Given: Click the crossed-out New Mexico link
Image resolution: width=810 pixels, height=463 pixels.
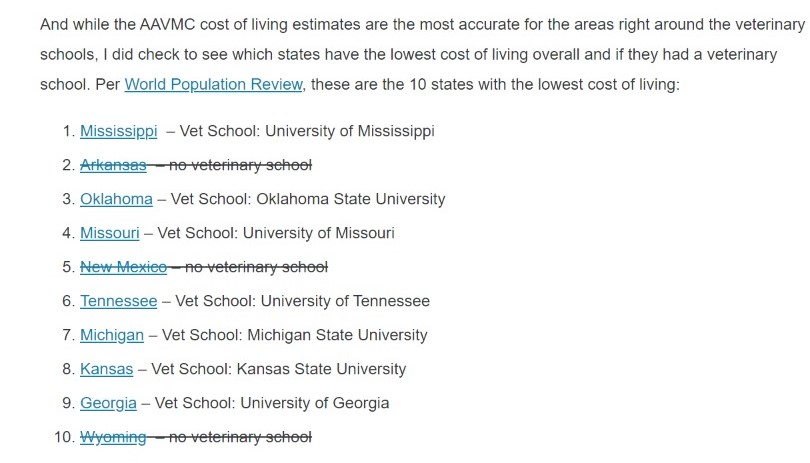Looking at the screenshot, I should 123,267.
